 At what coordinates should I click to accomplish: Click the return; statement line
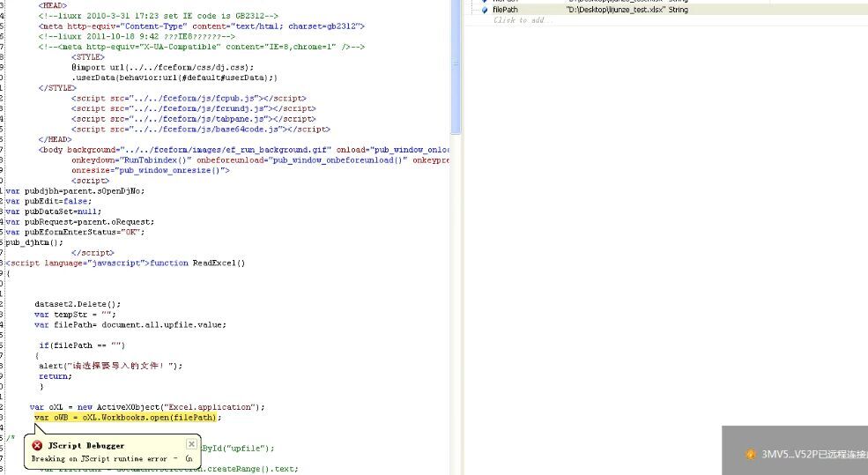pyautogui.click(x=56, y=376)
